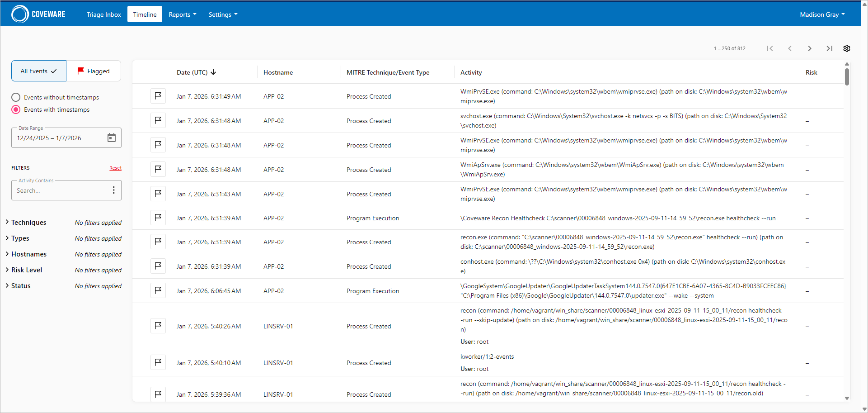Screen dimensions: 868x413
Task: Open the Settings menu in the navbar
Action: click(x=223, y=14)
